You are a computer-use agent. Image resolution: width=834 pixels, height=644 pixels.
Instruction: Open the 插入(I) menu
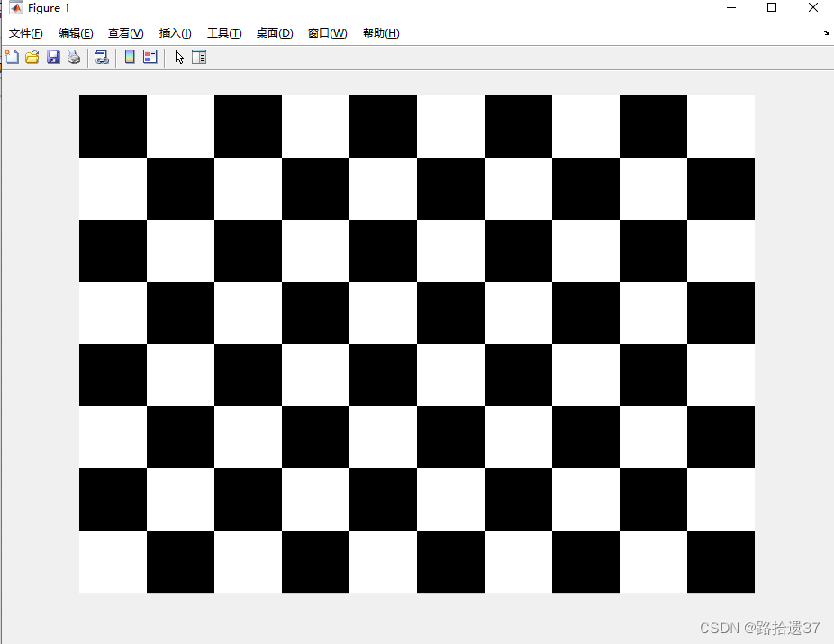click(x=175, y=33)
